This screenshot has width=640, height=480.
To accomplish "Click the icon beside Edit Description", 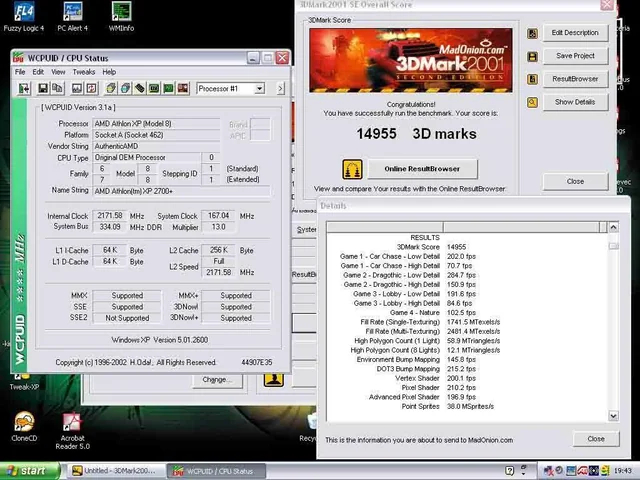I will coord(532,33).
